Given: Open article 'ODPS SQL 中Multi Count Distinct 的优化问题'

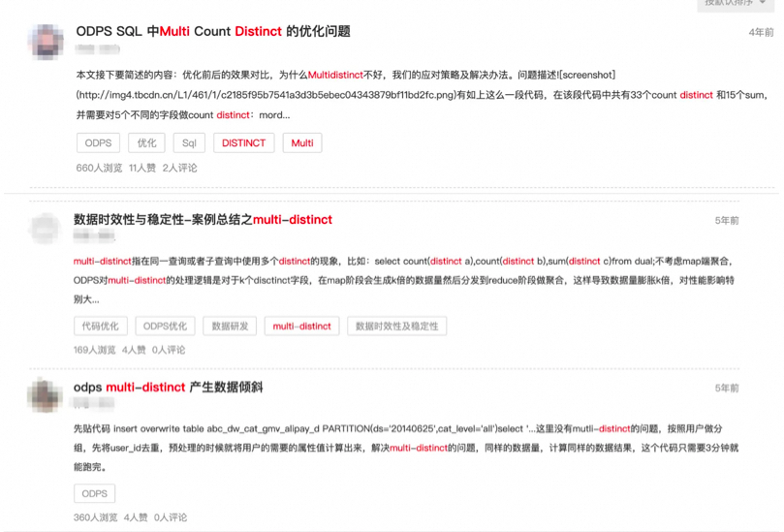Looking at the screenshot, I should coord(213,32).
